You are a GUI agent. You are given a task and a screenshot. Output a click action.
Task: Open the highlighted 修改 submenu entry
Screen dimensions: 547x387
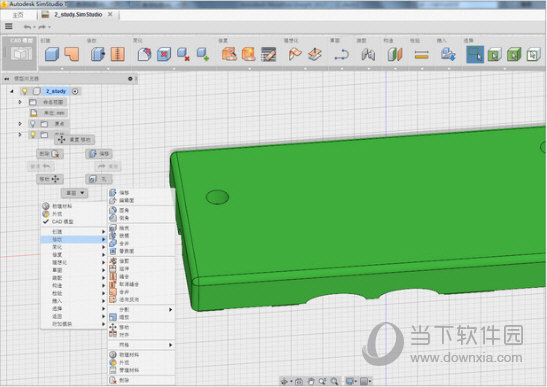tap(73, 239)
